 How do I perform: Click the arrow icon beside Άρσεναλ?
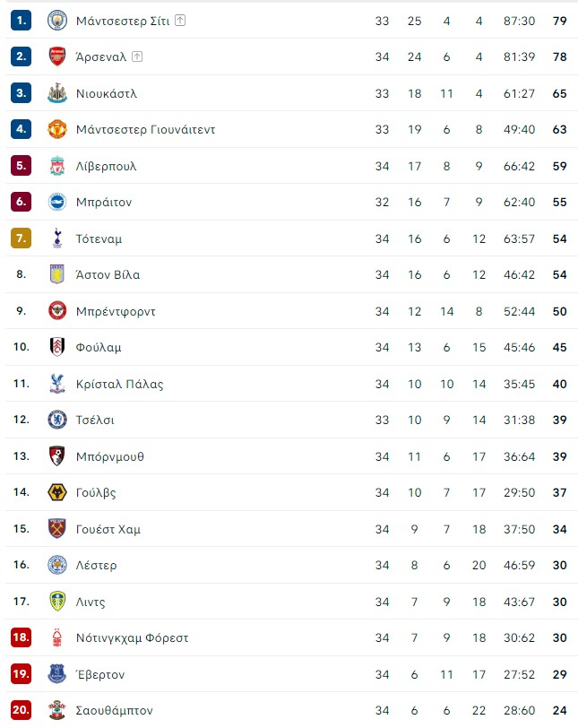137,56
